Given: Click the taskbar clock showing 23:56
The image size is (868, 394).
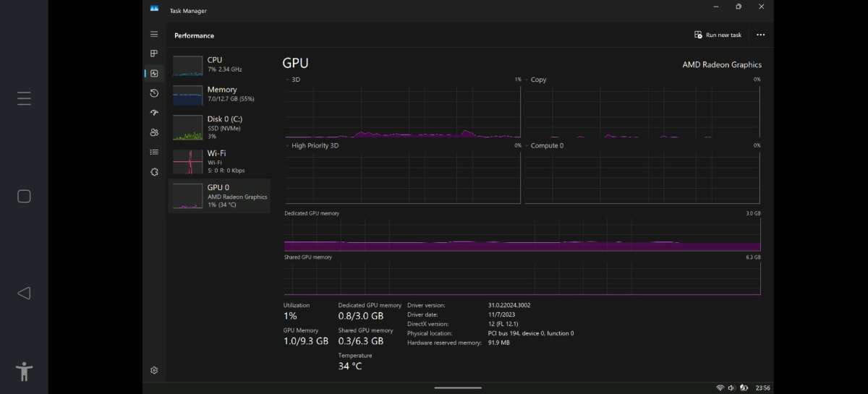Looking at the screenshot, I should coord(762,388).
